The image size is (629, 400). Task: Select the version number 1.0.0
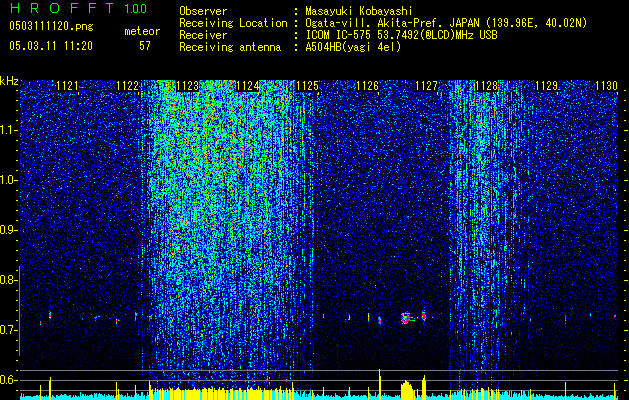pyautogui.click(x=135, y=8)
